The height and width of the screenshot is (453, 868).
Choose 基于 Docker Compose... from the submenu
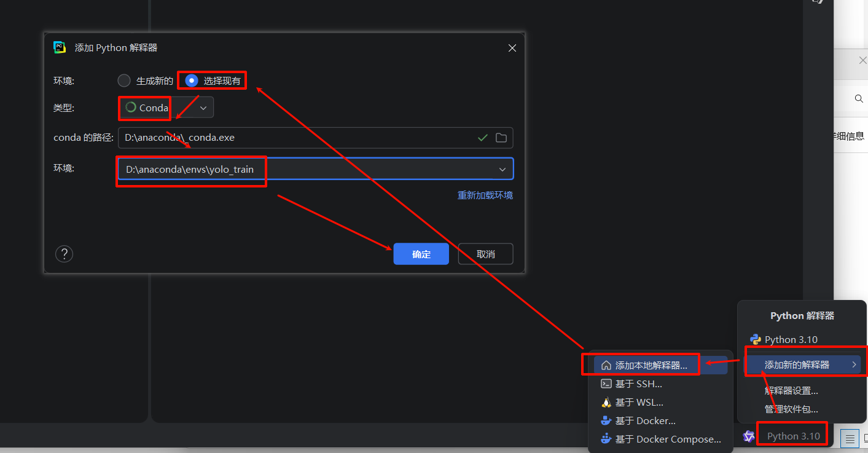tap(660, 439)
